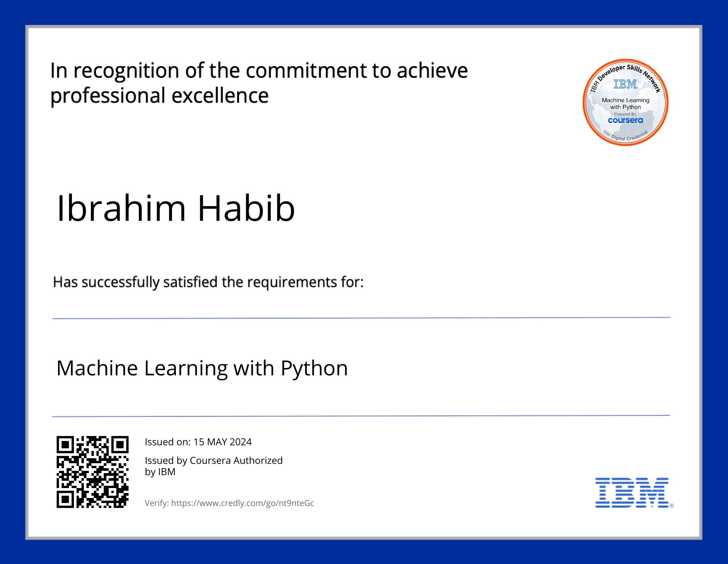The height and width of the screenshot is (564, 728).
Task: Click the Issued by Coursera Authorized text
Action: (x=213, y=461)
